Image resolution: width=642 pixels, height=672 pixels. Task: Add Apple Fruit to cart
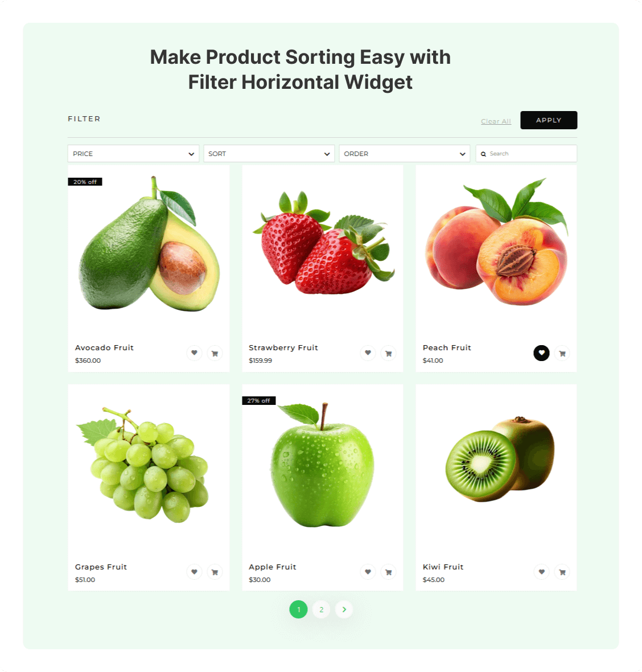pos(389,572)
